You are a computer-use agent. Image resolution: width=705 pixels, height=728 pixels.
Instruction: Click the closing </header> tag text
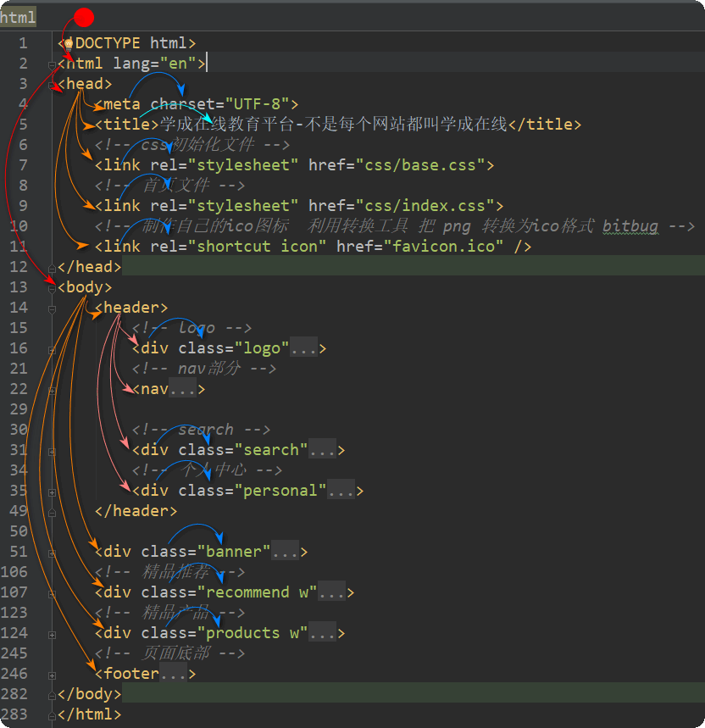(x=136, y=511)
